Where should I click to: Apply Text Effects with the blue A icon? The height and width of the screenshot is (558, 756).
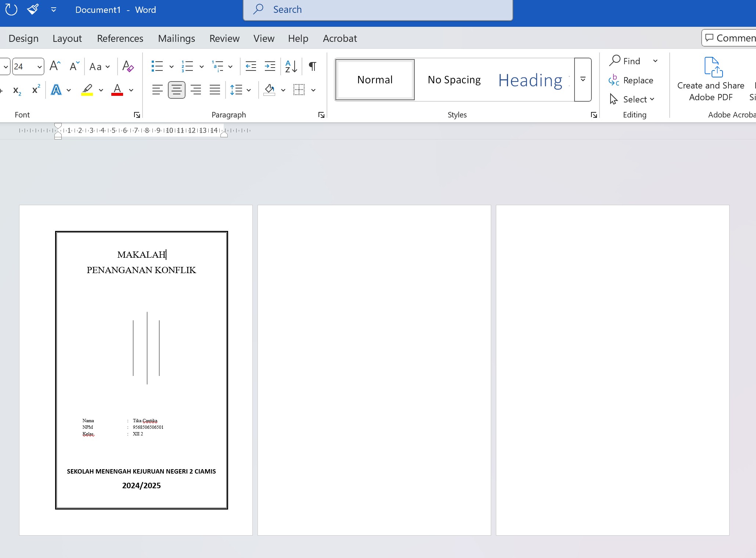point(56,90)
